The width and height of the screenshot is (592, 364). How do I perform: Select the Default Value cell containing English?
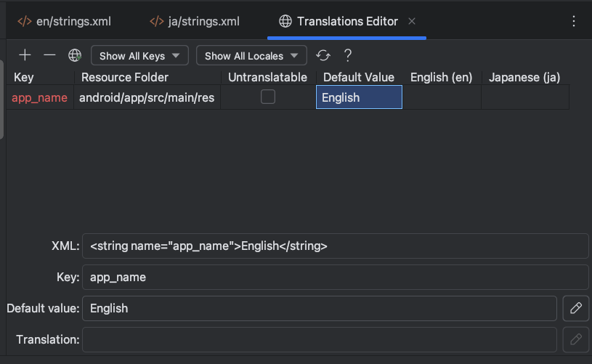pyautogui.click(x=359, y=97)
